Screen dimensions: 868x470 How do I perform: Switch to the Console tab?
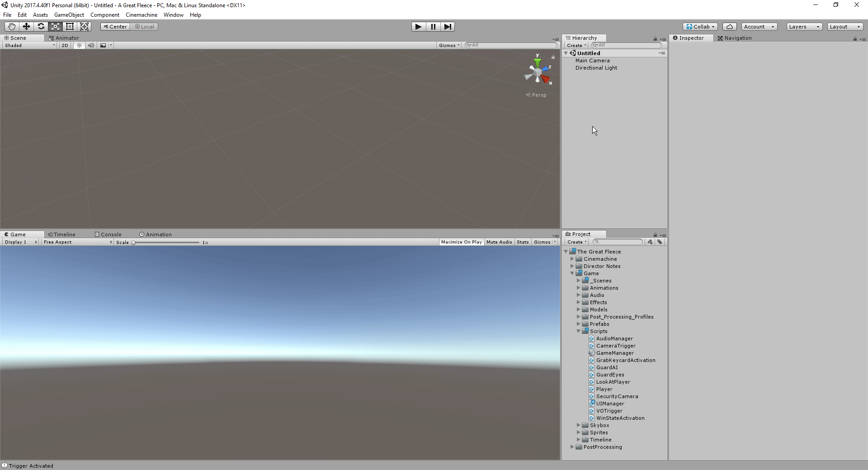click(x=108, y=234)
